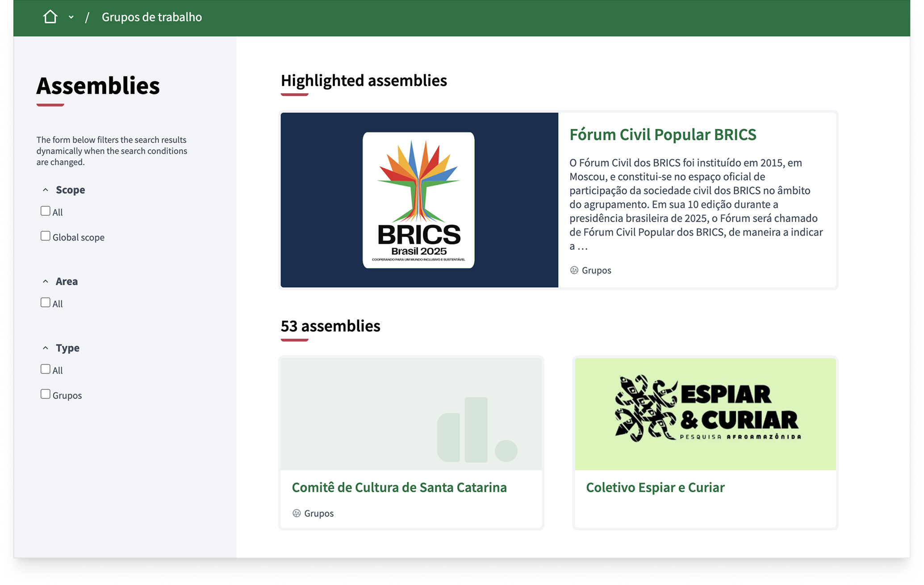The width and height of the screenshot is (924, 585).
Task: Click the home icon in breadcrumb
Action: pyautogui.click(x=50, y=17)
